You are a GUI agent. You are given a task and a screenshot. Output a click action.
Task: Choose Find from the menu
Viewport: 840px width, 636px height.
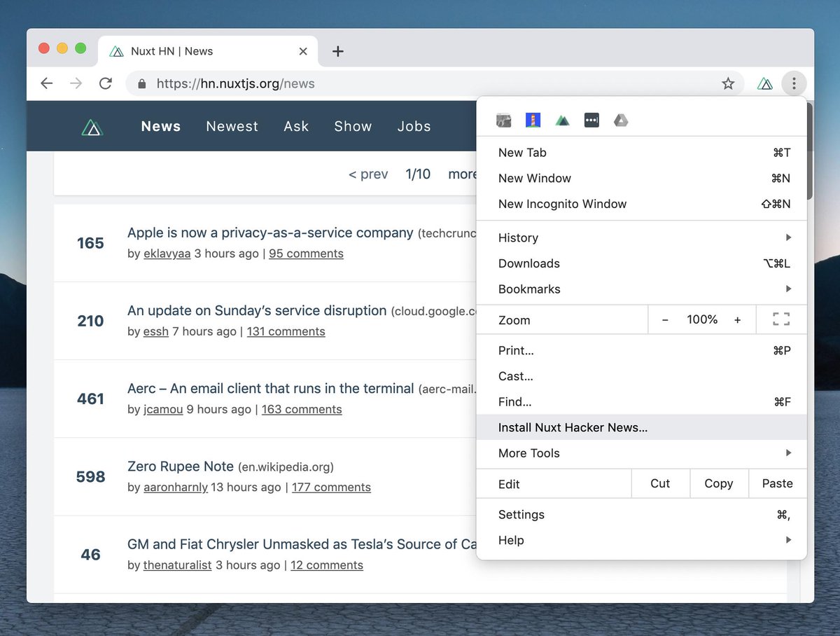[x=642, y=402]
